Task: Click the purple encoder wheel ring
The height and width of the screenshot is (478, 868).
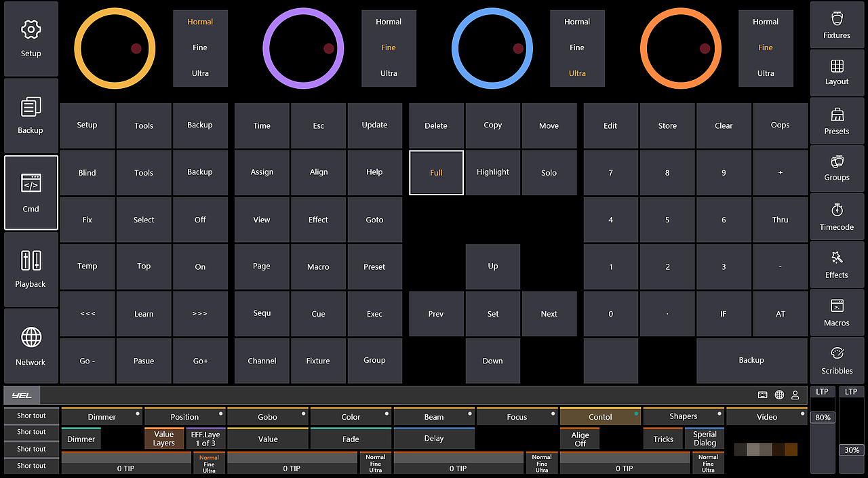Action: click(x=302, y=49)
